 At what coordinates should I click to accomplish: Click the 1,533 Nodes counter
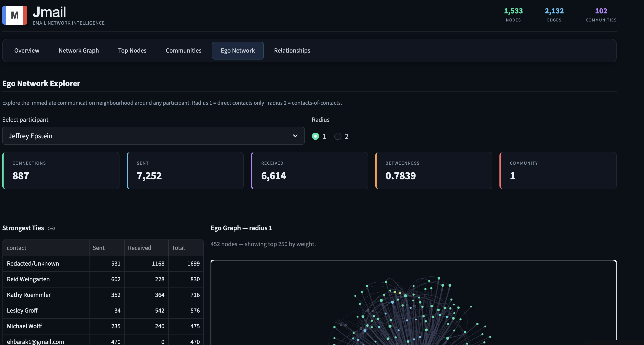coord(513,15)
